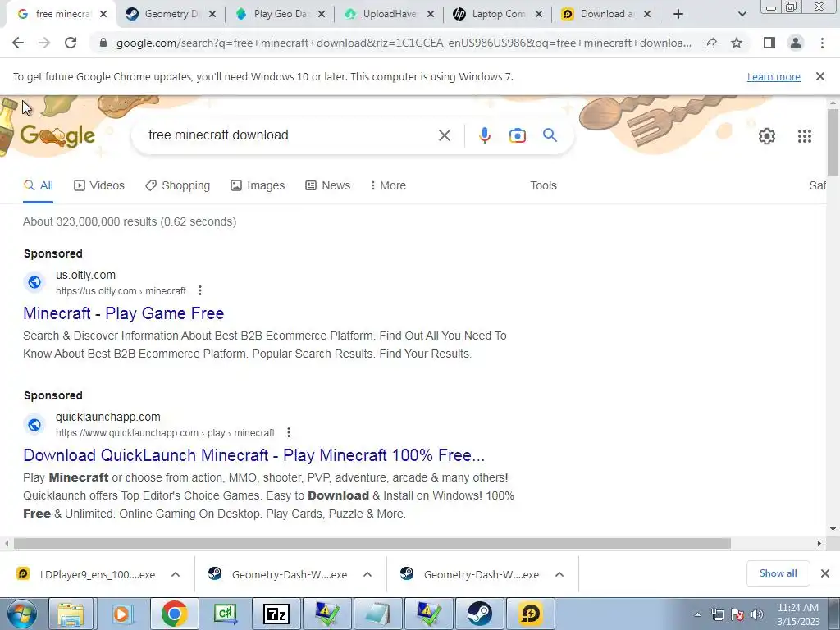Image resolution: width=840 pixels, height=630 pixels.
Task: Click the horizontal scrollbar thumb
Action: tap(372, 543)
